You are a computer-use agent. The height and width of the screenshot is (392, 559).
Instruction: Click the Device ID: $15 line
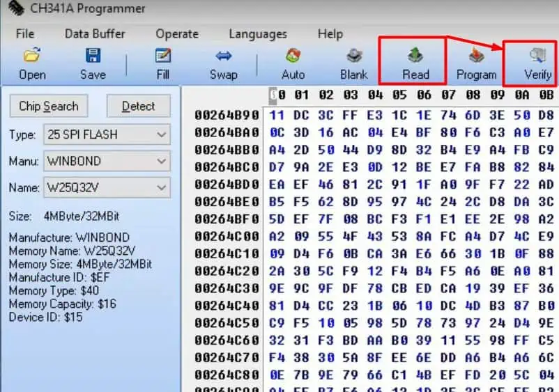pyautogui.click(x=45, y=317)
